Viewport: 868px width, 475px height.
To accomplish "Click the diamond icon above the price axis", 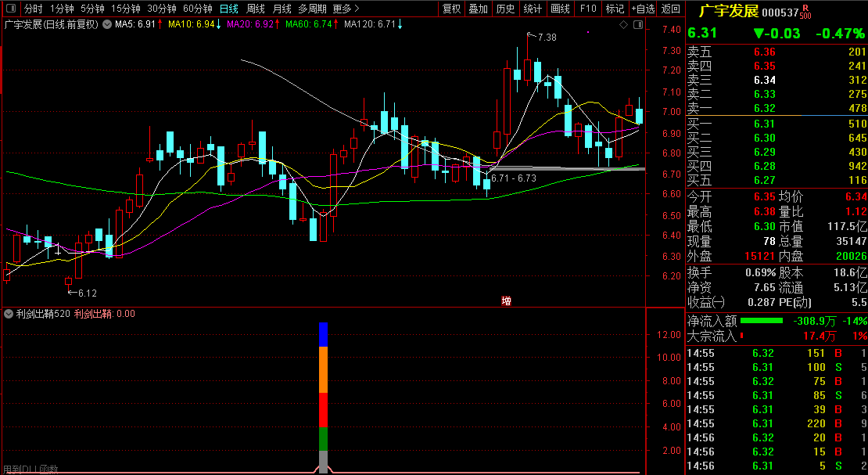I will (623, 25).
